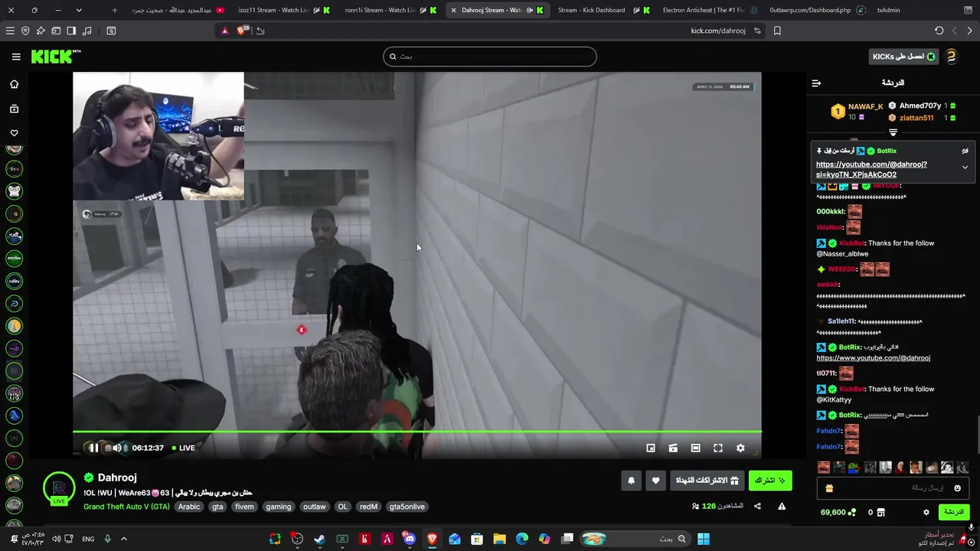The height and width of the screenshot is (551, 980).
Task: Click the Dahrooj channel avatar
Action: pos(59,488)
